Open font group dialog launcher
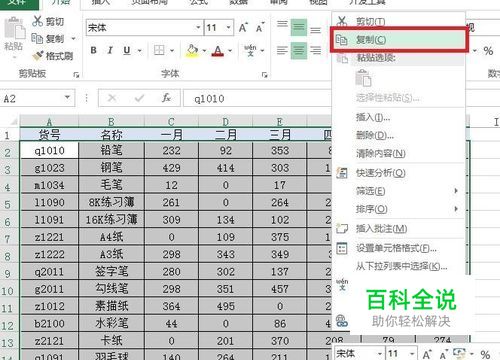The height and width of the screenshot is (360, 500). tap(265, 75)
